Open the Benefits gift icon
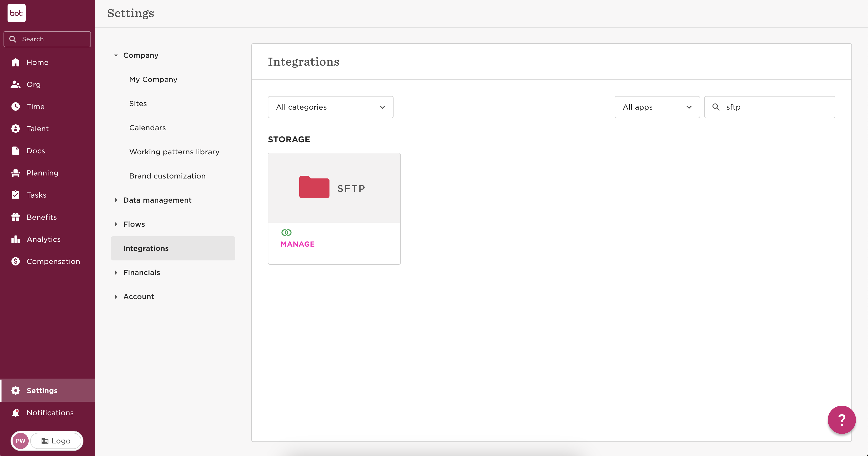The image size is (868, 456). point(16,217)
